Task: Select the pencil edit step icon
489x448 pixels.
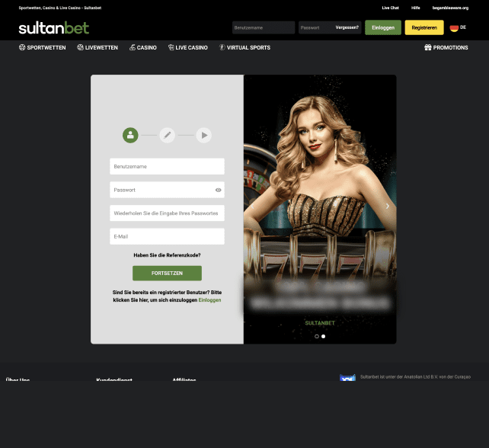Action: click(x=167, y=135)
